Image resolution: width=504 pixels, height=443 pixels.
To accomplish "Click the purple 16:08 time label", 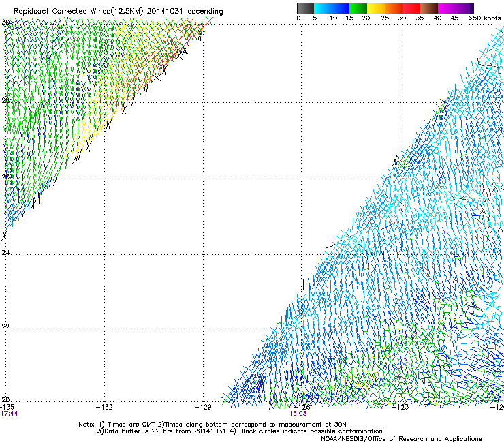I will (298, 414).
